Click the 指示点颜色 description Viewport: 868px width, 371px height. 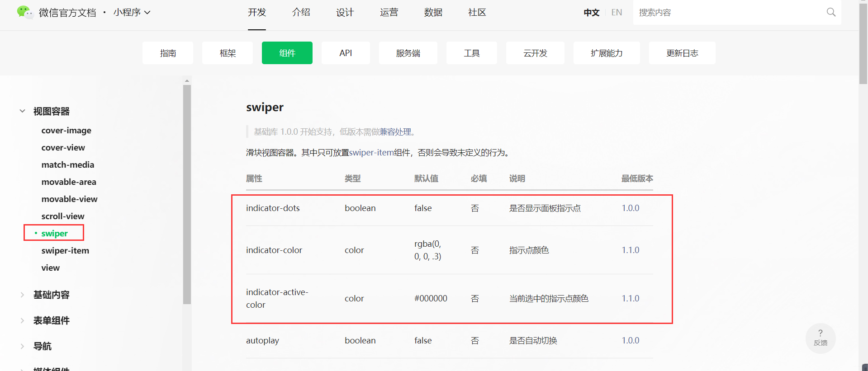[x=529, y=250]
